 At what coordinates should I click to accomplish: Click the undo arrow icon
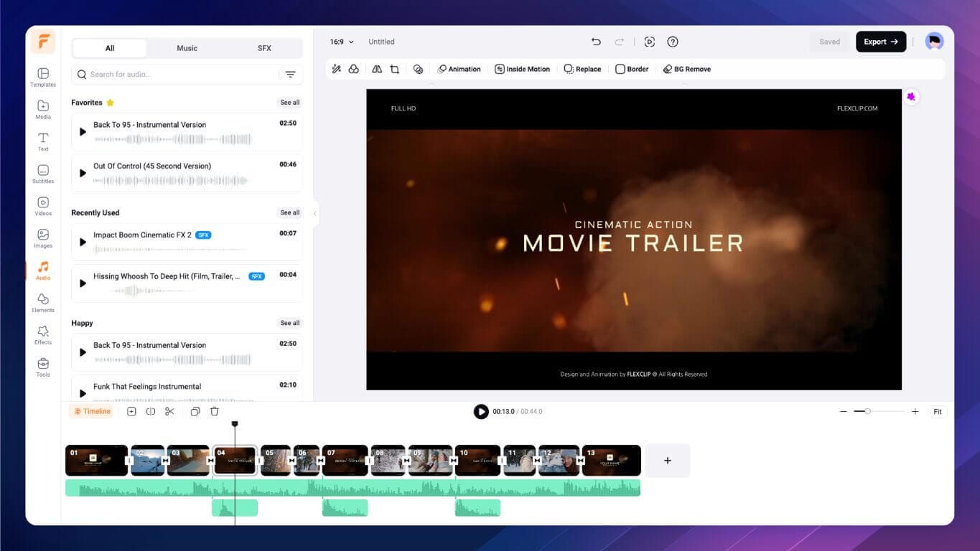tap(596, 42)
